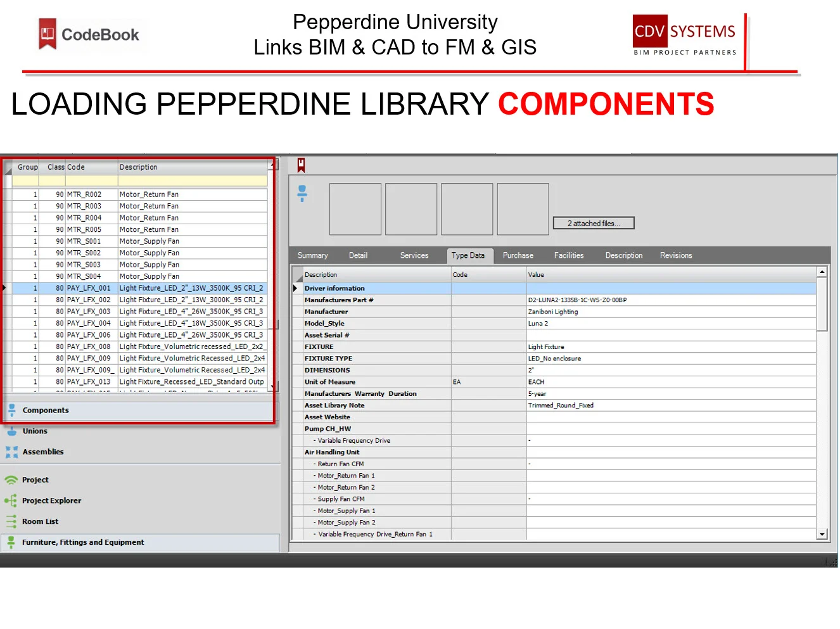Click the '5-year' warranty value
840x629 pixels.
(537, 394)
